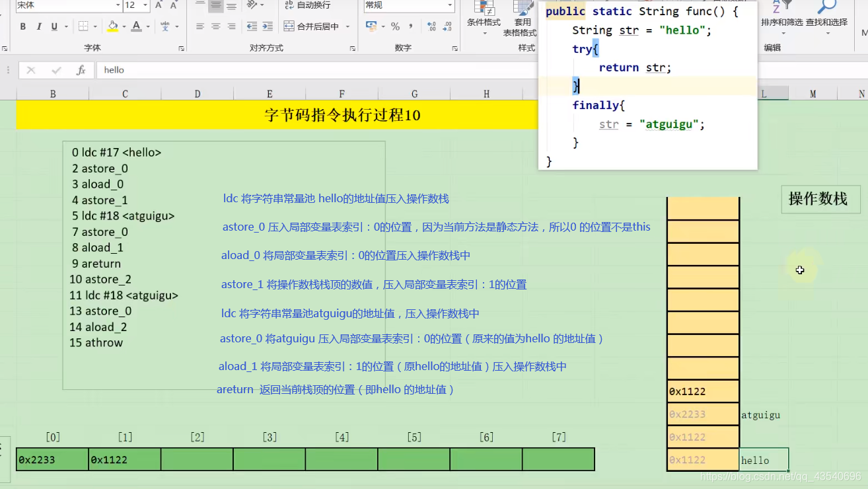Toggle italic formatting
This screenshot has width=868, height=489.
pyautogui.click(x=39, y=26)
